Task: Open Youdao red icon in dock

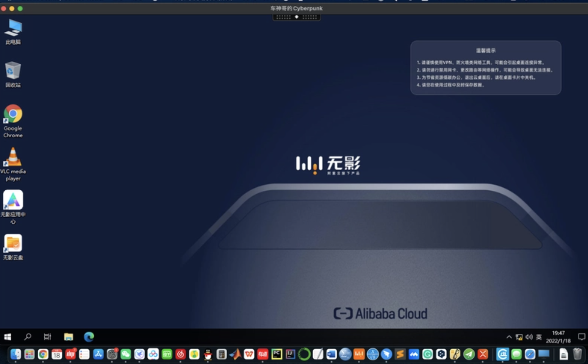Action: 263,354
